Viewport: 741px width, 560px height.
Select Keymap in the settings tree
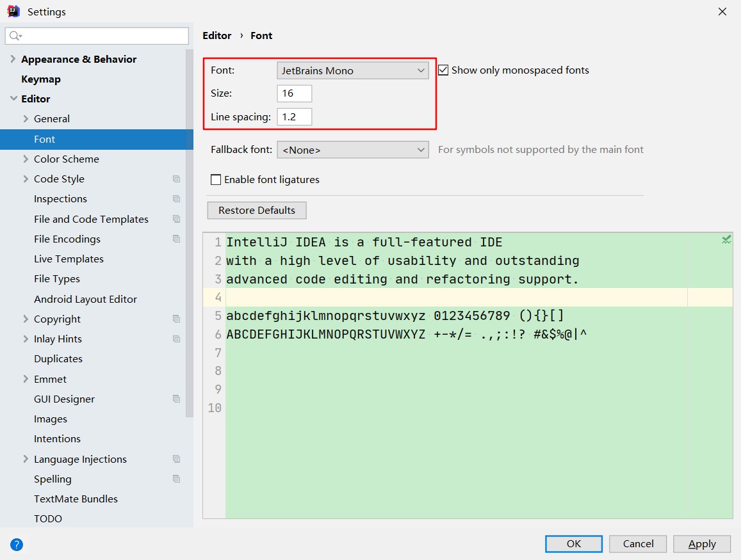(x=41, y=79)
